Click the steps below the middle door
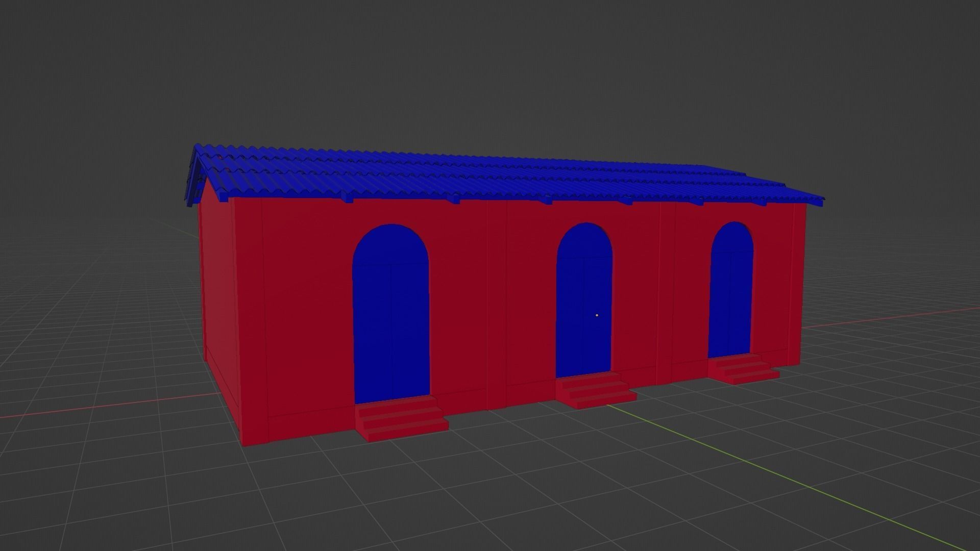Screen dimensions: 980x551 (596, 390)
